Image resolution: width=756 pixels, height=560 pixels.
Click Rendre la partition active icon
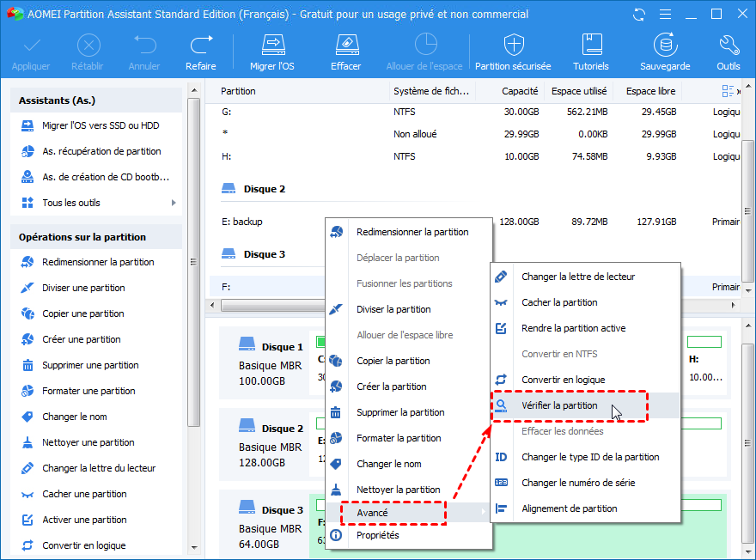click(501, 328)
